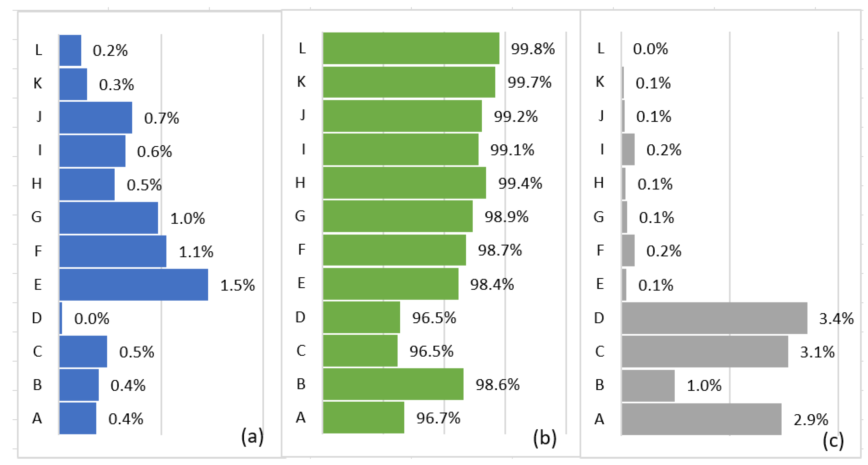Select the green bar for row A

point(364,417)
